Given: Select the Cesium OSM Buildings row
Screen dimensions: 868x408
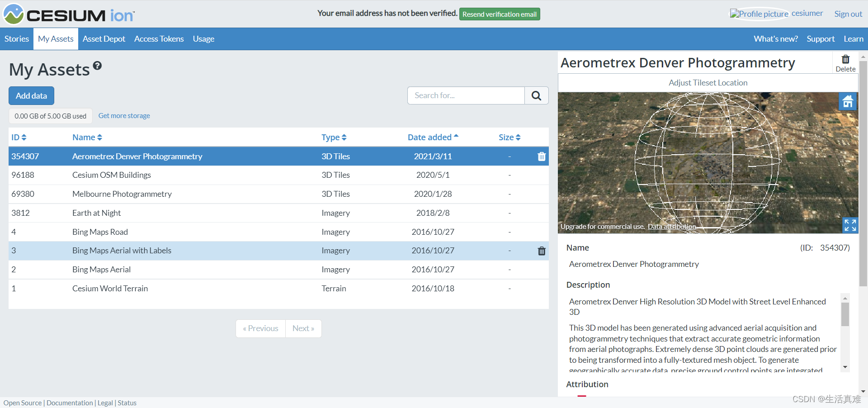Looking at the screenshot, I should coord(278,175).
